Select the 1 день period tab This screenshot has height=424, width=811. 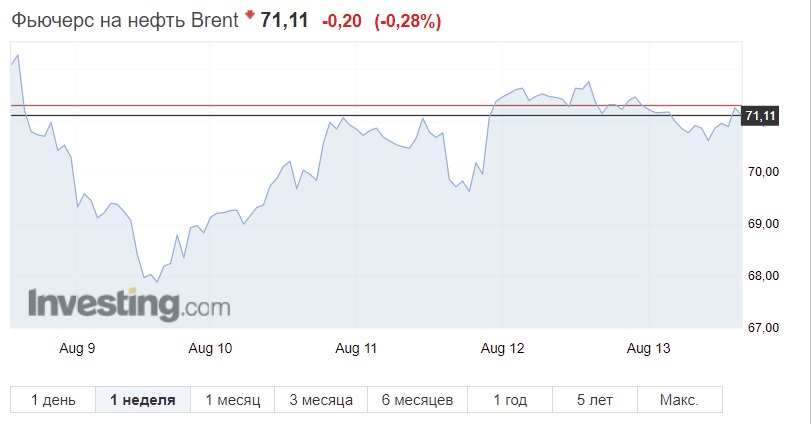[53, 400]
